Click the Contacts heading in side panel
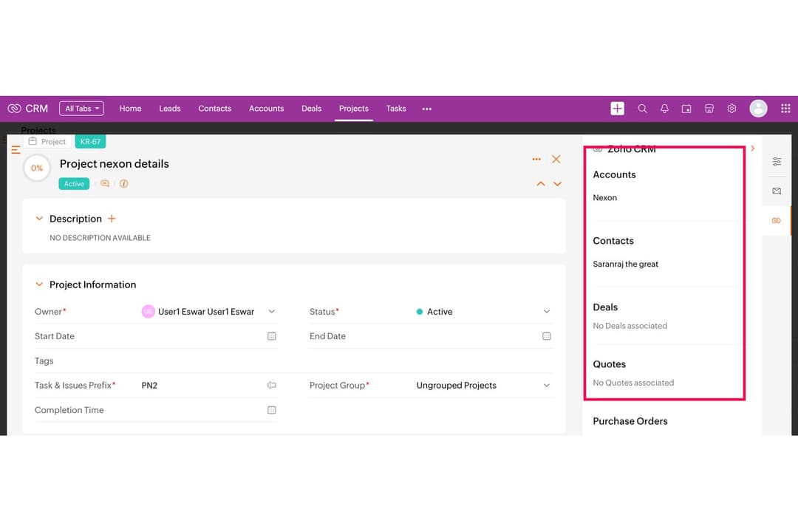 [x=613, y=241]
